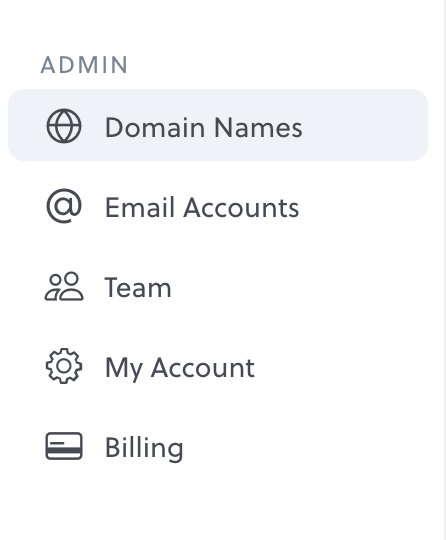Select the Team menu entry
Image resolution: width=446 pixels, height=540 pixels.
pyautogui.click(x=218, y=286)
